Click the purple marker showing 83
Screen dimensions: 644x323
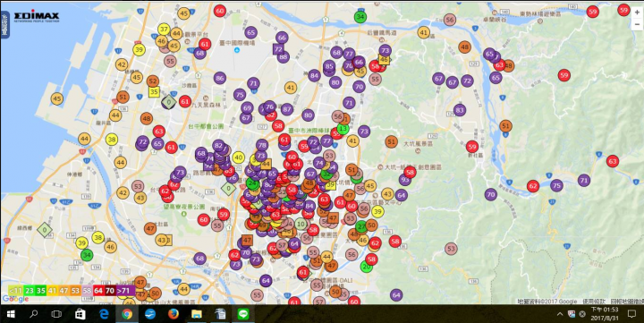click(460, 110)
